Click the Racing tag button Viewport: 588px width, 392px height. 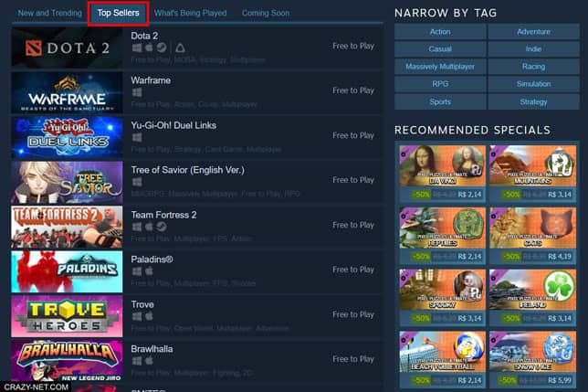click(x=533, y=67)
